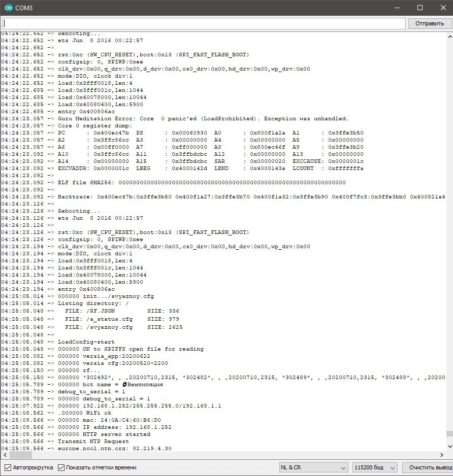The height and width of the screenshot is (476, 453).
Task: Click the 'FILE: /RF.JSON' line
Action: point(122,311)
